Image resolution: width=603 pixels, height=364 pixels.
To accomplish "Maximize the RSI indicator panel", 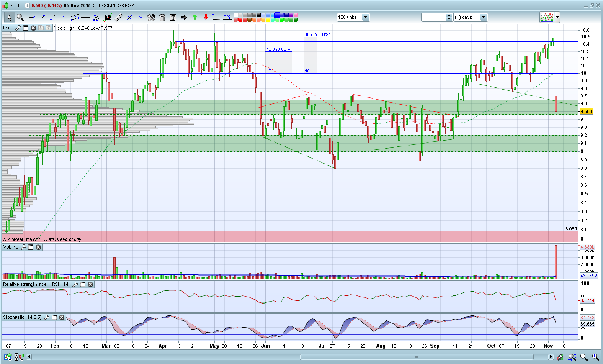I will 82,285.
